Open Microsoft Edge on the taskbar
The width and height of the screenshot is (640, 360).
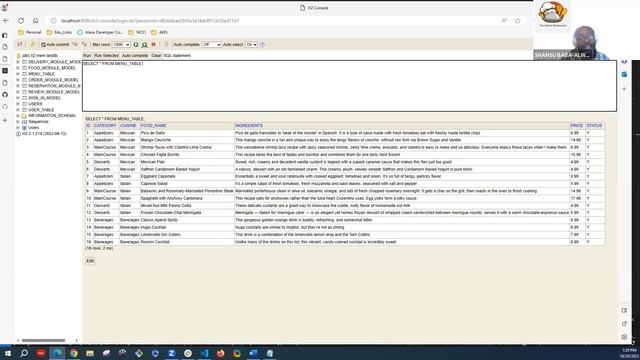tap(57, 353)
